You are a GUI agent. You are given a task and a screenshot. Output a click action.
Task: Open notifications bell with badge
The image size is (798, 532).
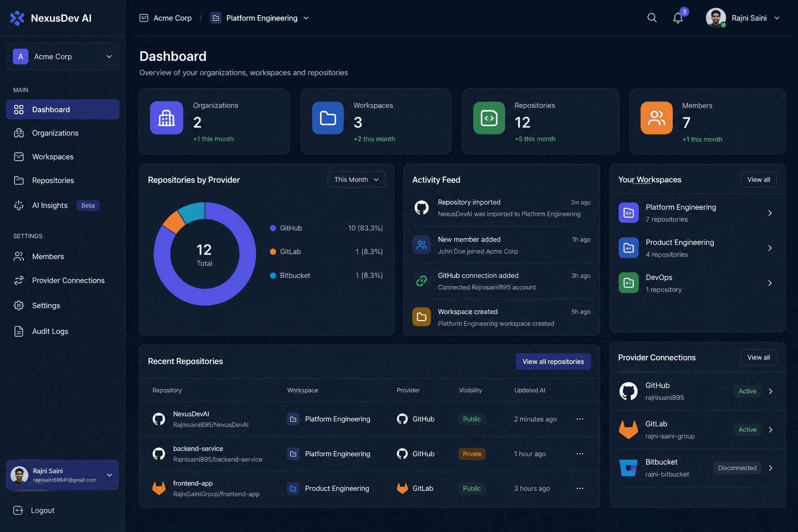click(679, 18)
